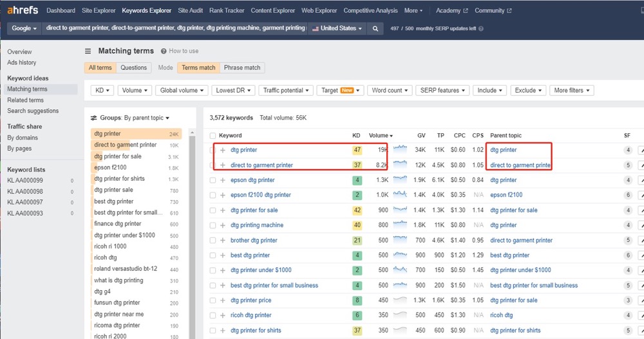The height and width of the screenshot is (339, 644).
Task: Select the Phrase match mode tab
Action: click(x=242, y=68)
